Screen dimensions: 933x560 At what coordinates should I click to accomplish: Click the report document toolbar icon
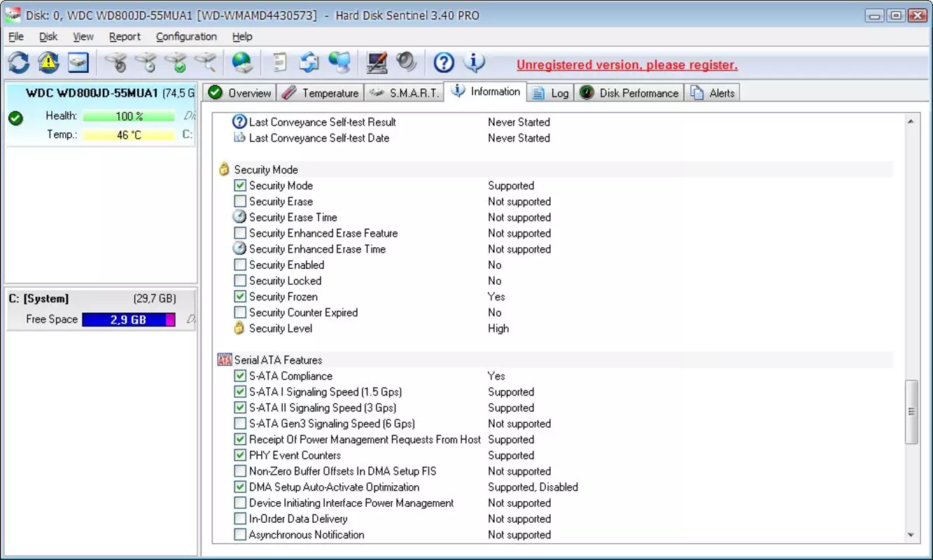[280, 63]
